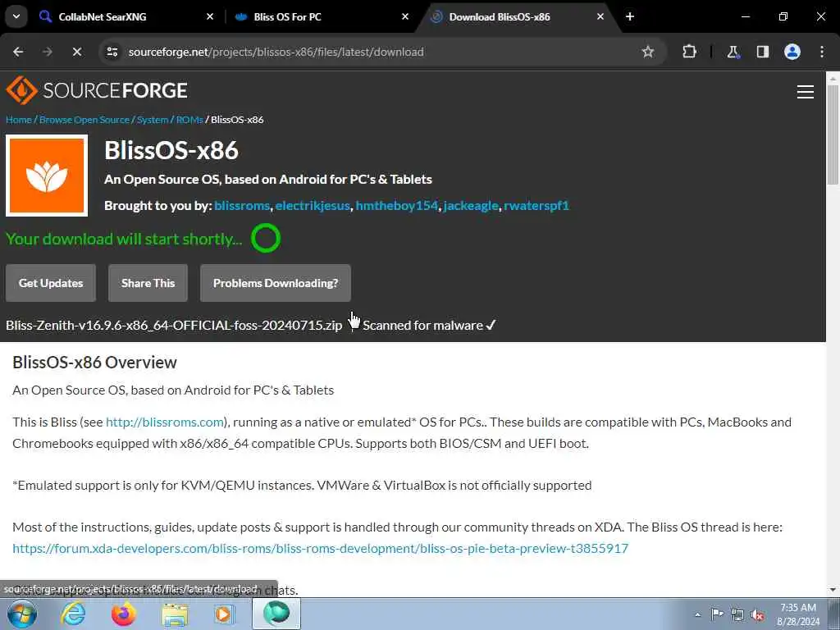Open the Chrome three-dot menu
Image resolution: width=840 pixels, height=630 pixels.
(822, 52)
